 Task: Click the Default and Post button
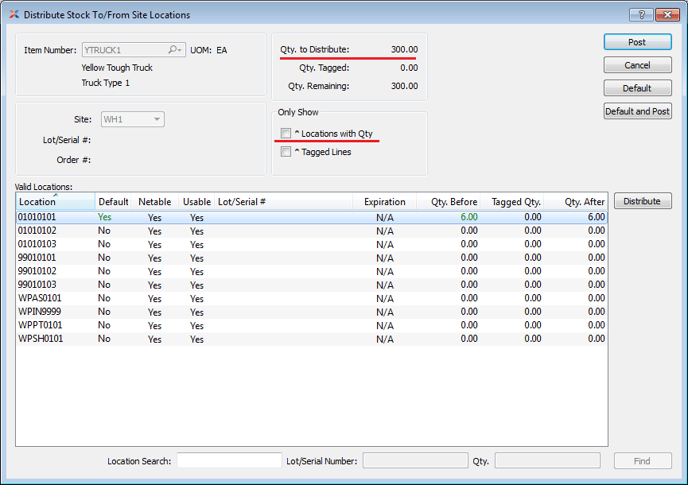pos(637,111)
